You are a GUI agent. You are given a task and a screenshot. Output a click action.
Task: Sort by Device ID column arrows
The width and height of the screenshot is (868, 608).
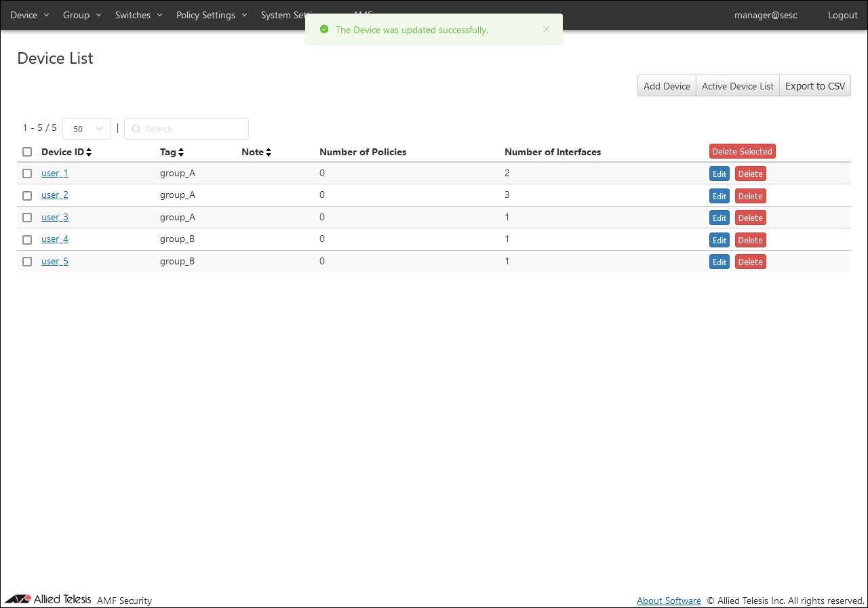pyautogui.click(x=89, y=153)
